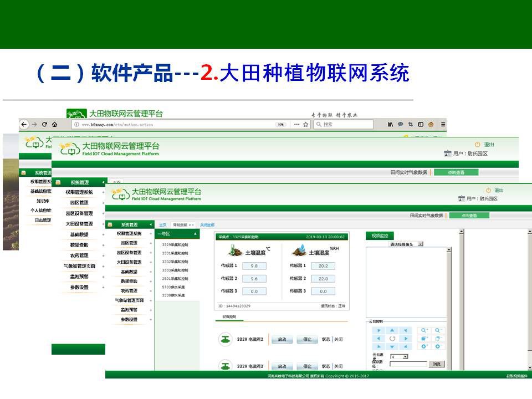
Task: Open 基础数据 menu in the middle window
Action: [x=79, y=234]
